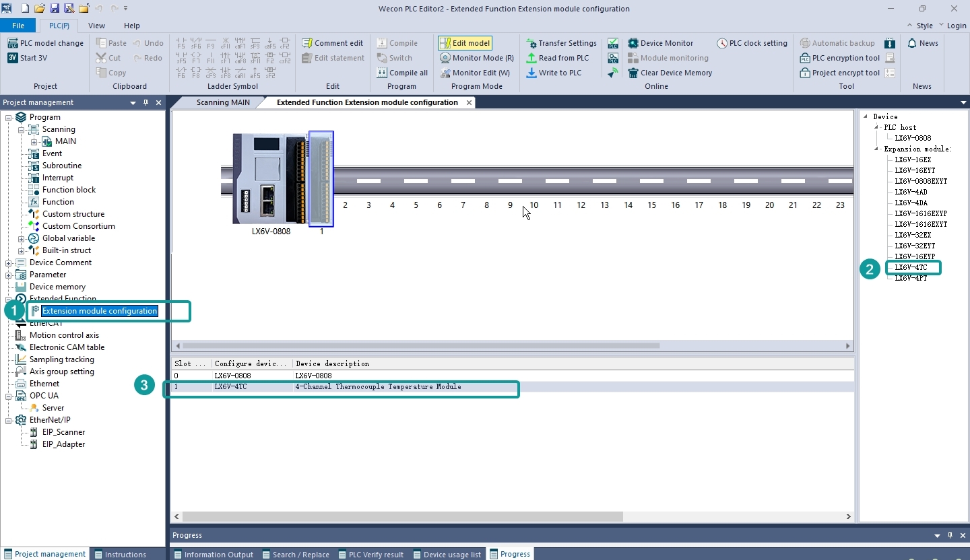Open the PLC encryption tool
This screenshot has height=560, width=970.
(x=840, y=58)
